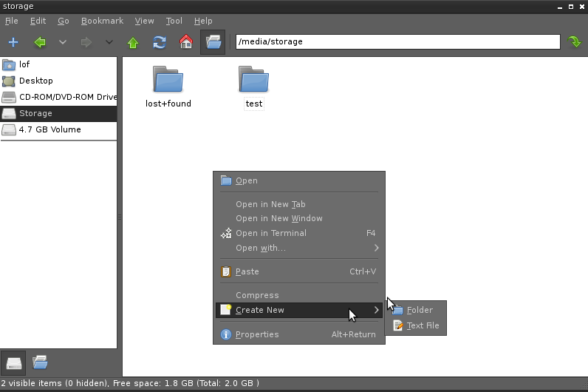This screenshot has width=588, height=392.
Task: Click the lost+found name label
Action: pos(168,104)
